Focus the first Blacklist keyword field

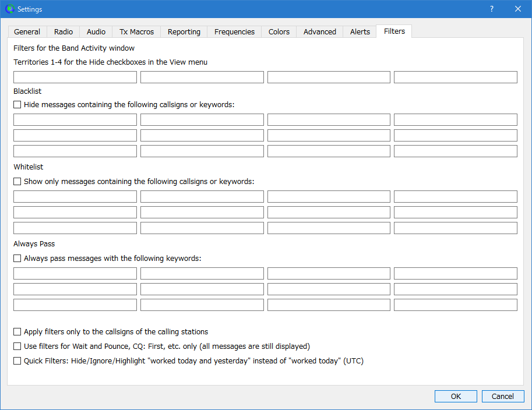[x=75, y=120]
